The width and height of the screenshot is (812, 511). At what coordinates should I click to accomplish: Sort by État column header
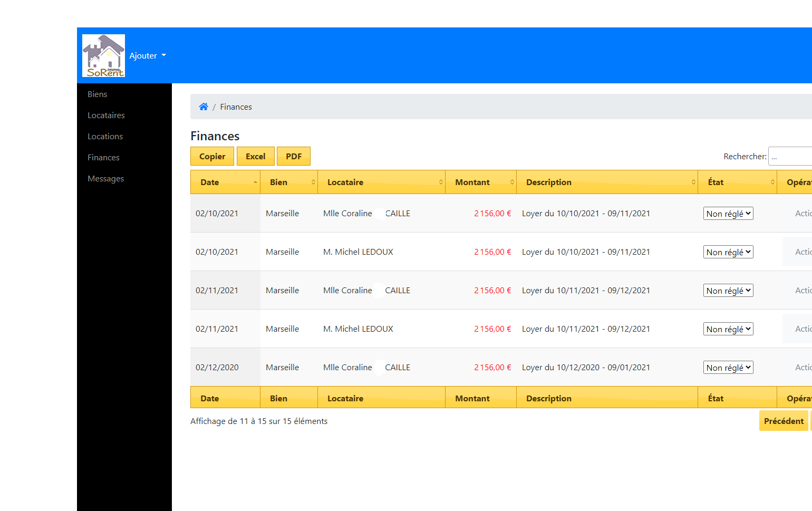[737, 182]
